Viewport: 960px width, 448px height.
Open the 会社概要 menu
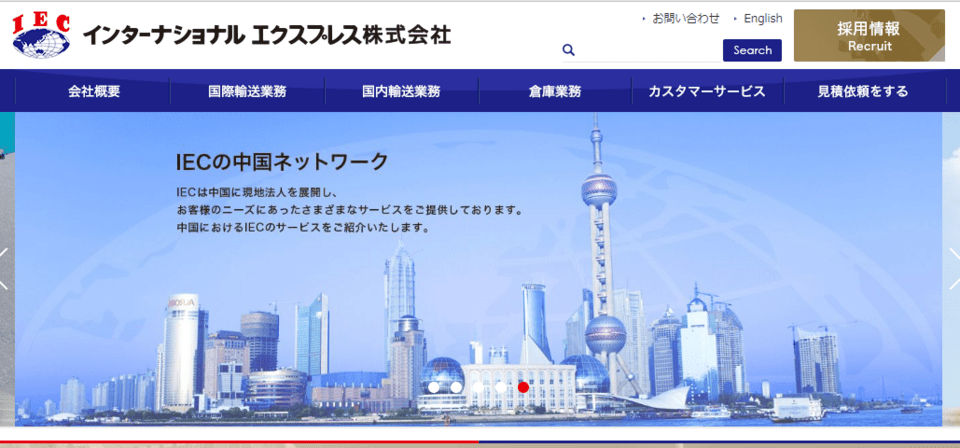[x=94, y=91]
